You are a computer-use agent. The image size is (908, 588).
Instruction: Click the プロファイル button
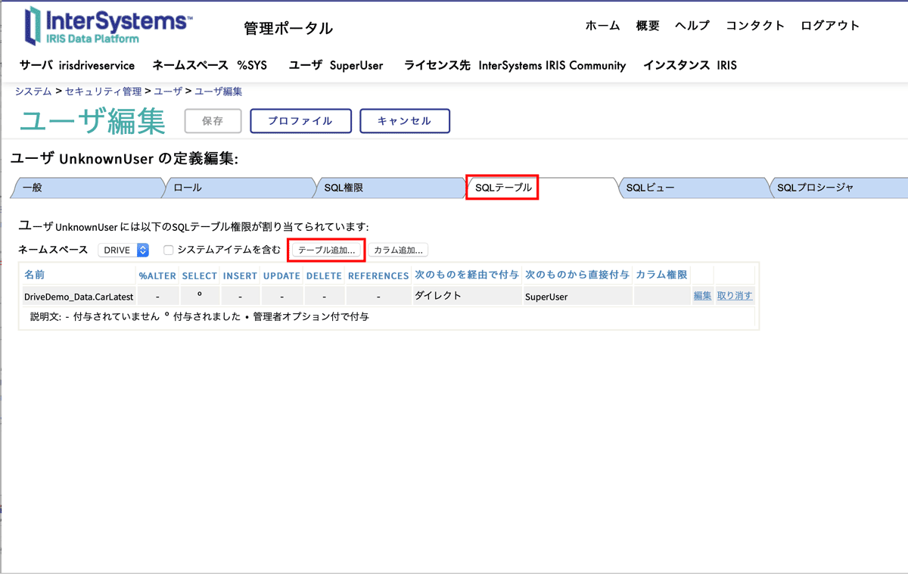click(x=300, y=121)
